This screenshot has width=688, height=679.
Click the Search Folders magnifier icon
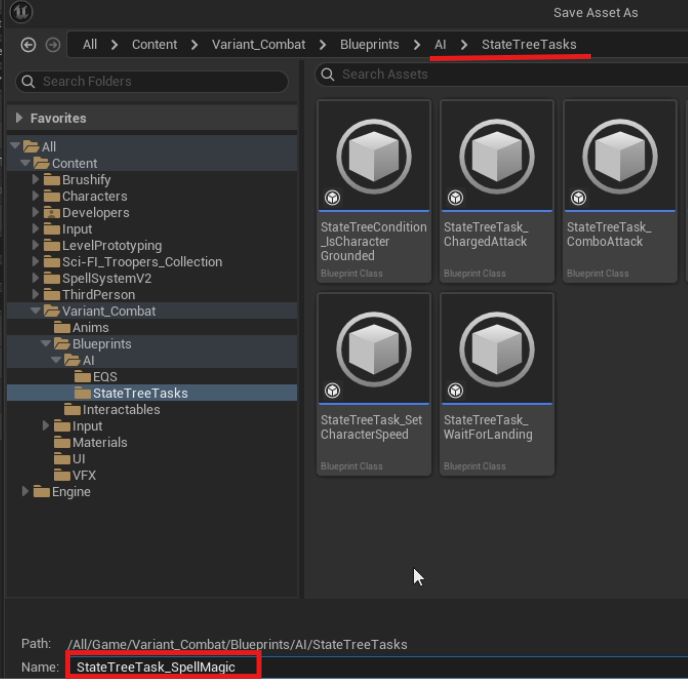click(x=28, y=82)
